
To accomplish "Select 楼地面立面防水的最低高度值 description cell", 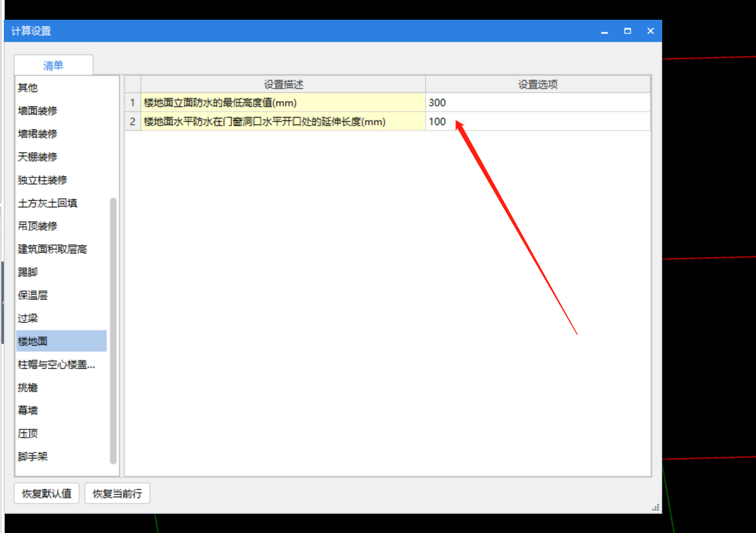I will [x=283, y=103].
